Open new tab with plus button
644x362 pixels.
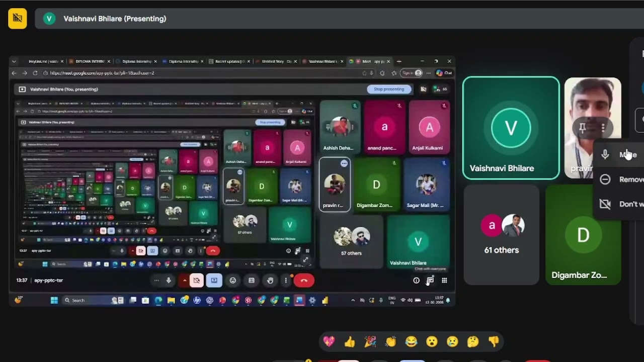pos(399,61)
